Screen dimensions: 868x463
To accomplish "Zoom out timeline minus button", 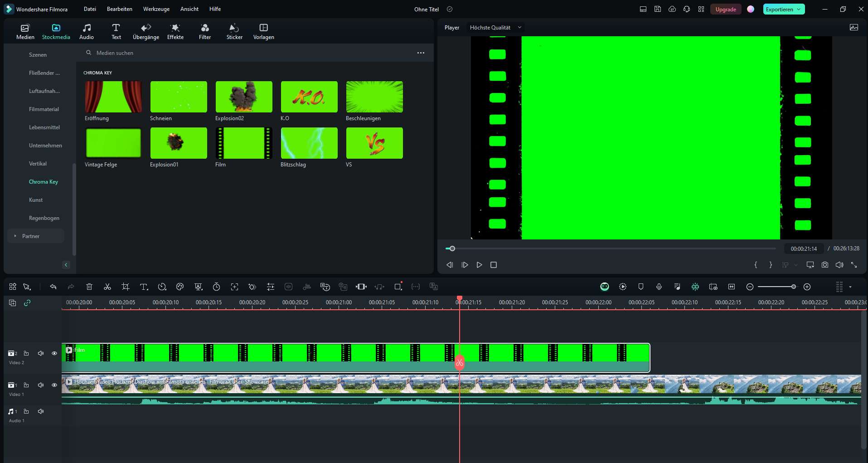I will (x=750, y=287).
